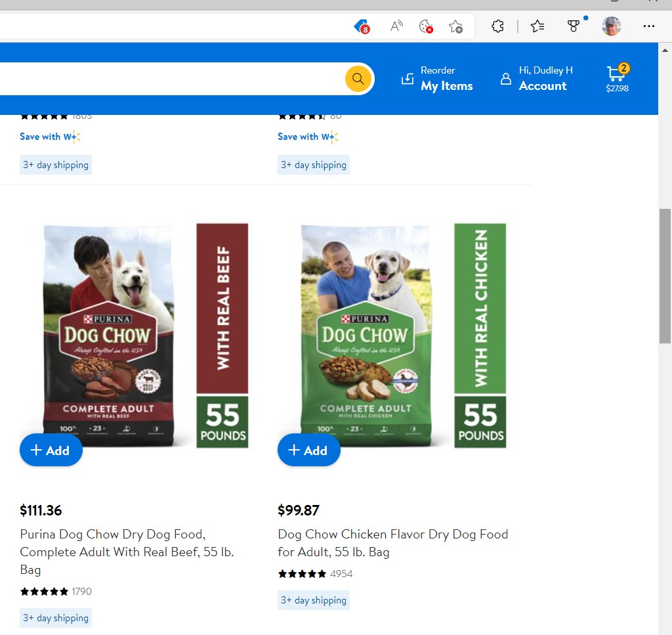Click the 1790 reviews star rating
This screenshot has width=672, height=635.
click(x=56, y=592)
